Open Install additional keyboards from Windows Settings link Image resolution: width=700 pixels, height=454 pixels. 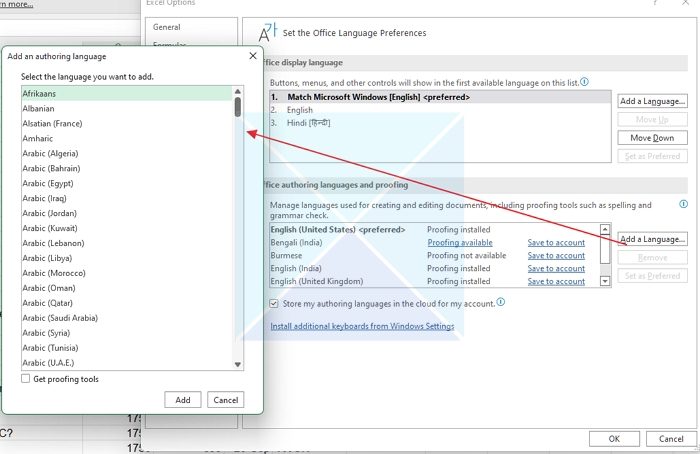coord(362,326)
